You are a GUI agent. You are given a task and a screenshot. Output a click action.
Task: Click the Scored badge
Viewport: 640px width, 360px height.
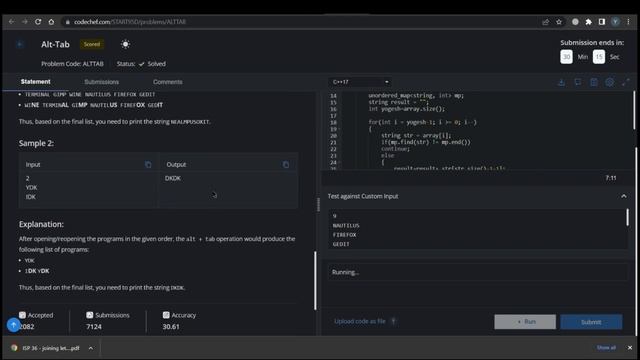pos(91,44)
